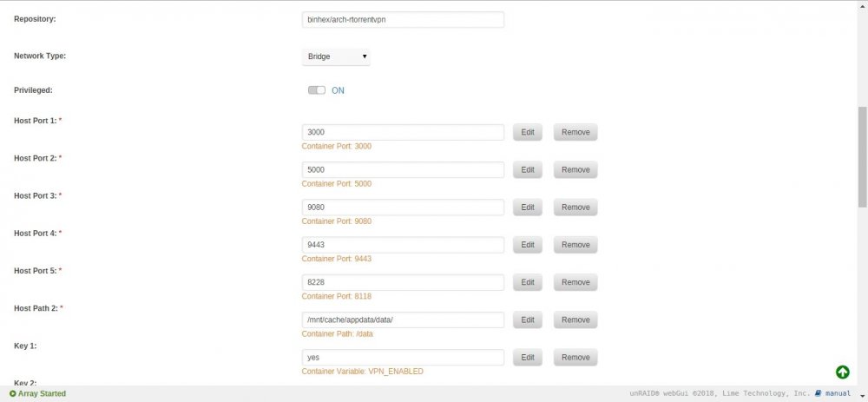The image size is (868, 402).
Task: Toggle the Privileged switch
Action: coord(317,90)
